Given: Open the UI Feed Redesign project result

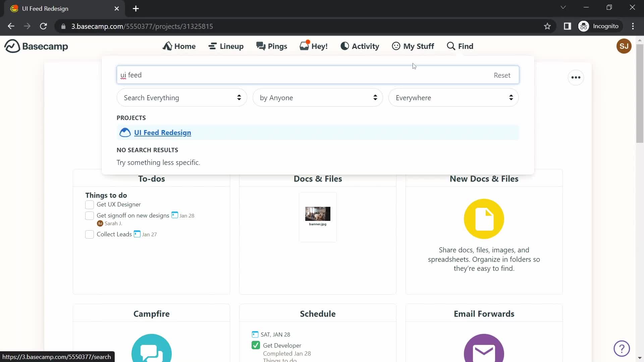Looking at the screenshot, I should (x=163, y=133).
